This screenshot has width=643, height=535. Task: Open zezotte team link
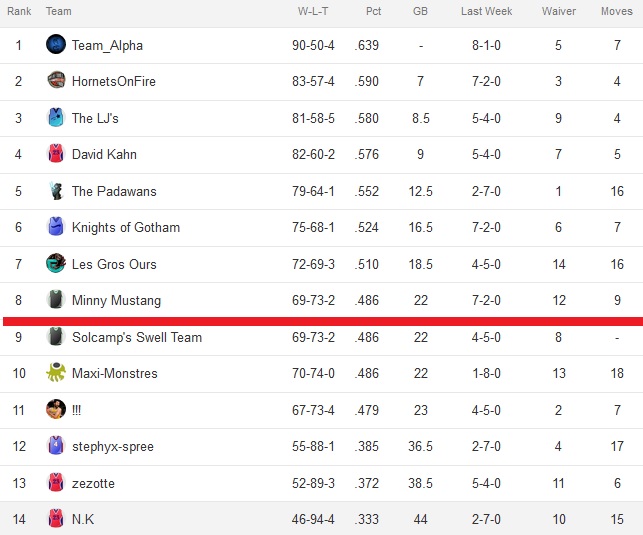[x=93, y=483]
